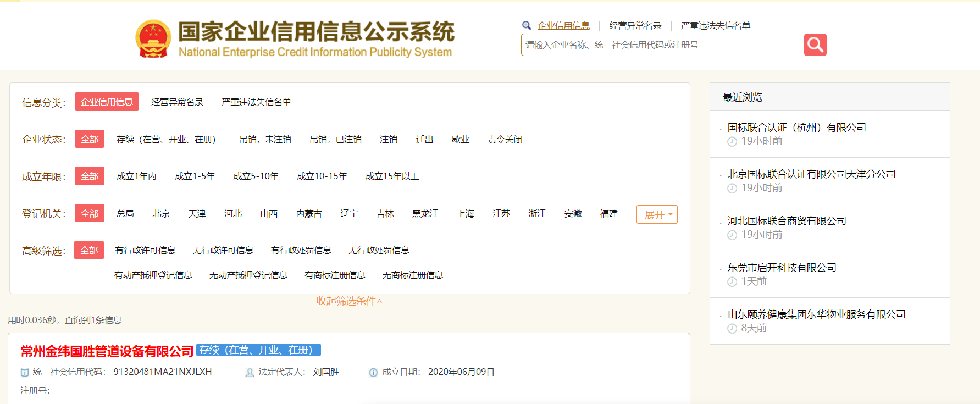This screenshot has width=980, height=404.
Task: Open recent item 河北国标联合商贸有限公司
Action: [787, 221]
